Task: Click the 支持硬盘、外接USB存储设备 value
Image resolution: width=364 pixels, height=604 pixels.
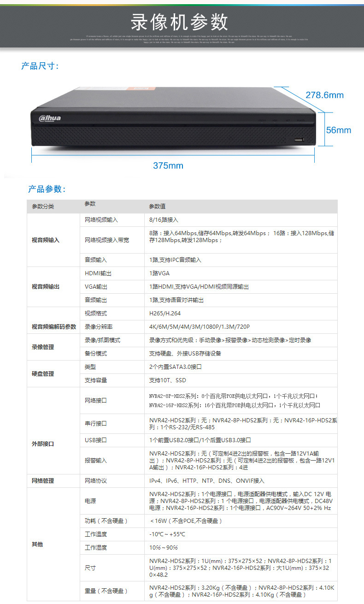Action: click(185, 354)
